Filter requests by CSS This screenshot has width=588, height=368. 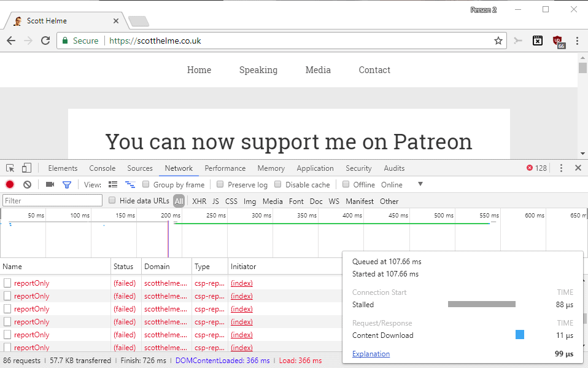click(231, 202)
